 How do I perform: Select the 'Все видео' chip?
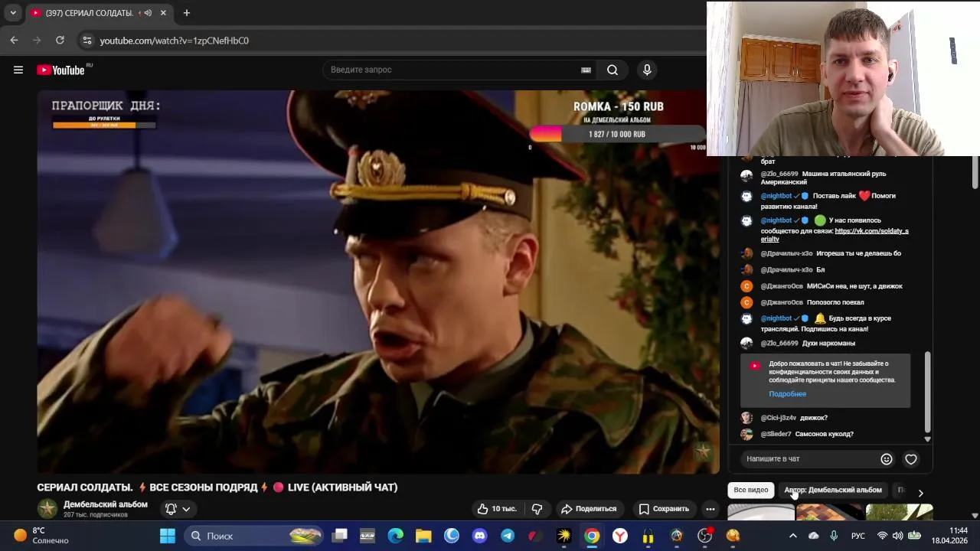[751, 490]
